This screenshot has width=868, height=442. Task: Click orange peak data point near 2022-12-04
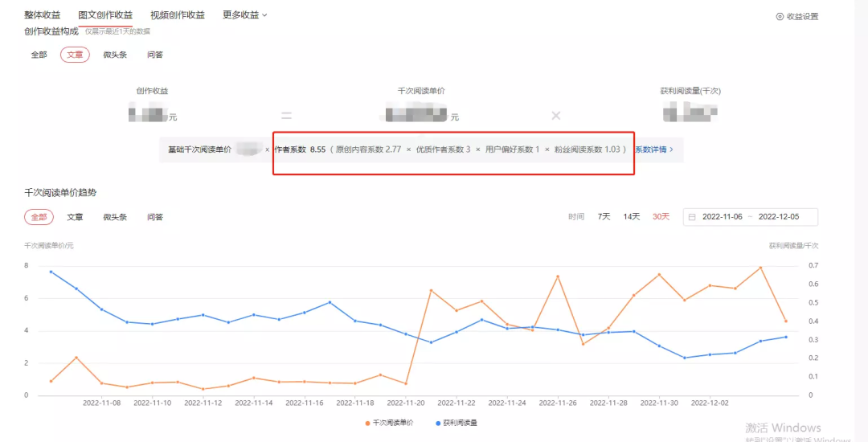tap(760, 268)
